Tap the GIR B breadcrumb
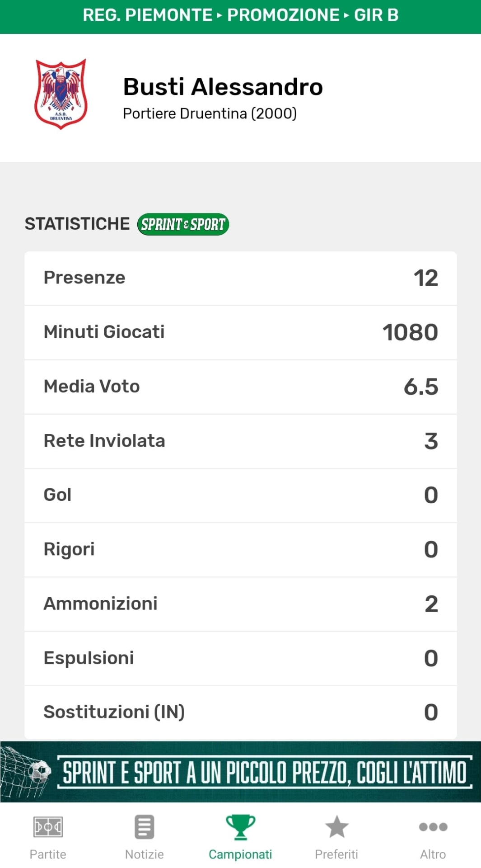The image size is (481, 868). (x=376, y=15)
